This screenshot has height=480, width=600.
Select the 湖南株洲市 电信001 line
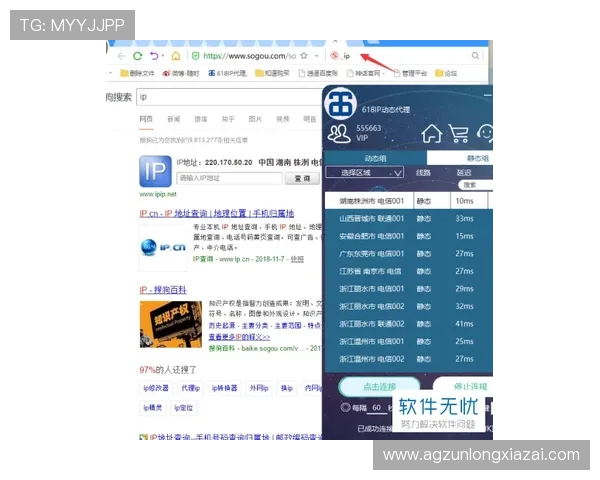pyautogui.click(x=409, y=201)
